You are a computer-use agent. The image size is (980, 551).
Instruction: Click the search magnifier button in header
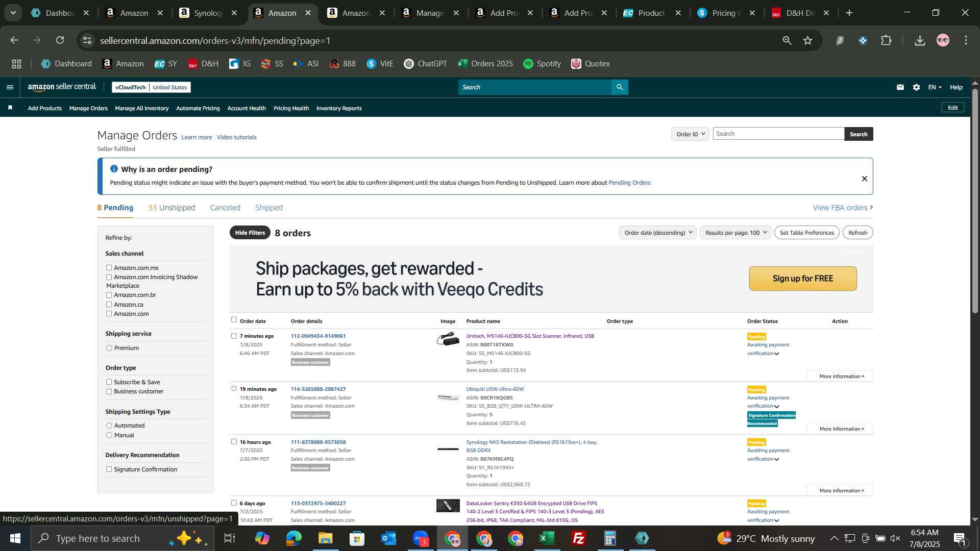(x=620, y=87)
